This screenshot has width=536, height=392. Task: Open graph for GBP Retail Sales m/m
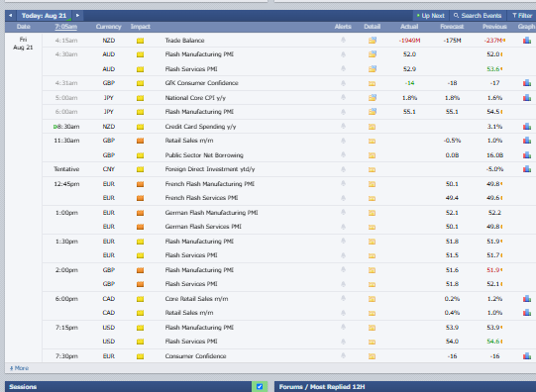tap(527, 141)
